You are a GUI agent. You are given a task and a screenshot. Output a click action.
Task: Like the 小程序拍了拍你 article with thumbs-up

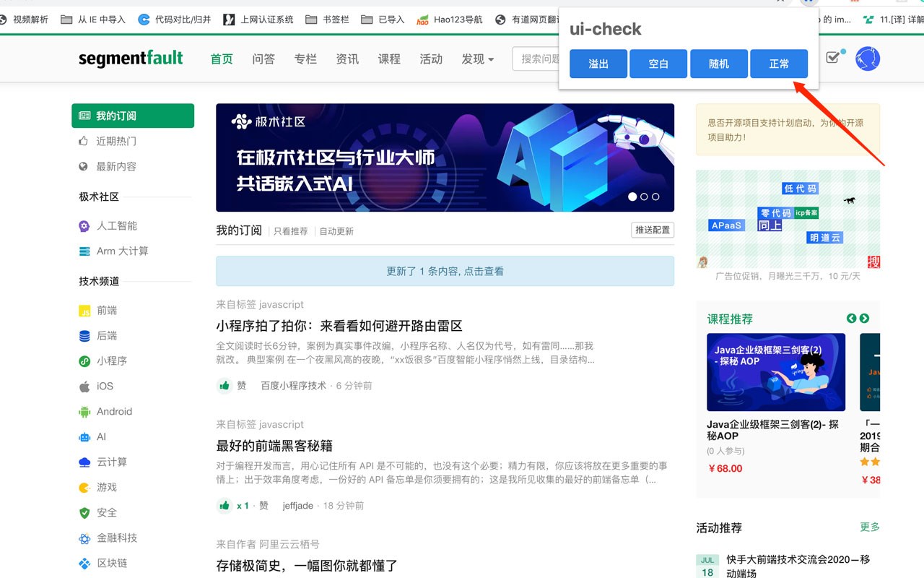[225, 385]
